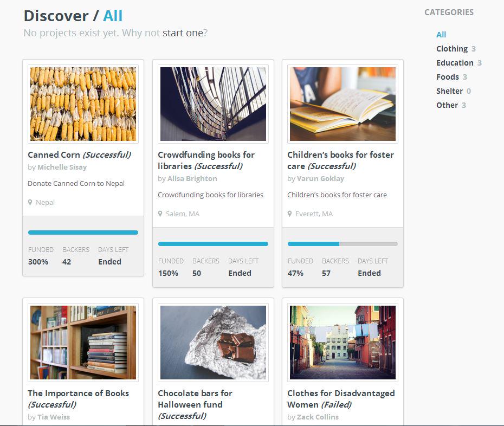The image size is (504, 426).
Task: Click the foster care 47% progress bar
Action: tap(343, 244)
